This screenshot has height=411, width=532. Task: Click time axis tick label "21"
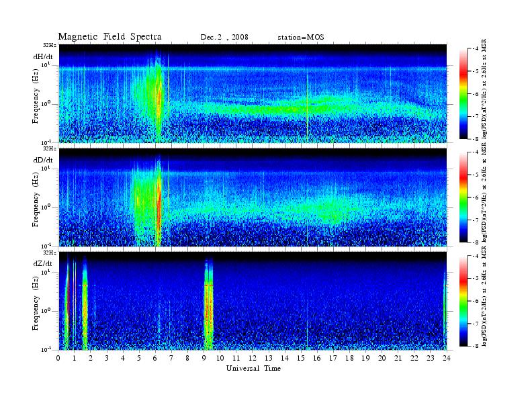pos(398,358)
